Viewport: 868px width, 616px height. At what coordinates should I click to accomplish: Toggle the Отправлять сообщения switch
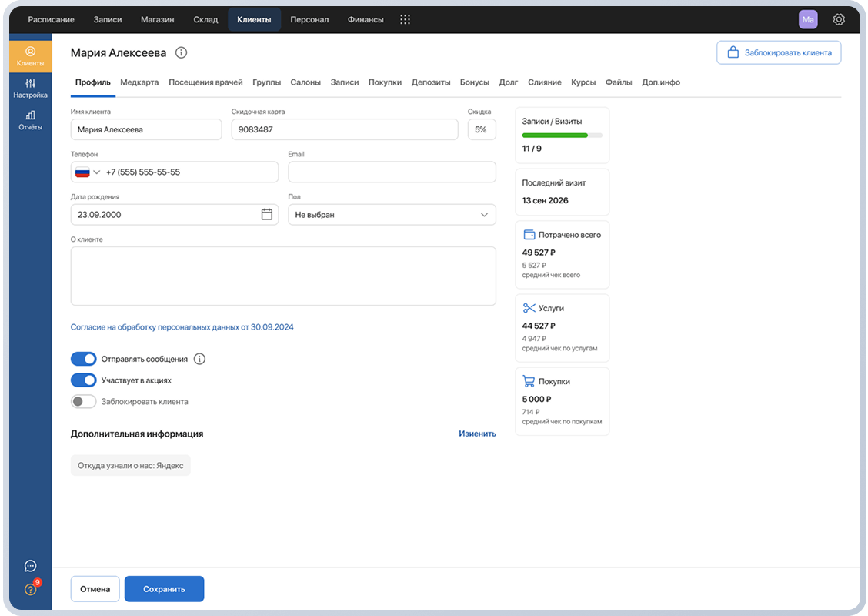[x=84, y=359]
